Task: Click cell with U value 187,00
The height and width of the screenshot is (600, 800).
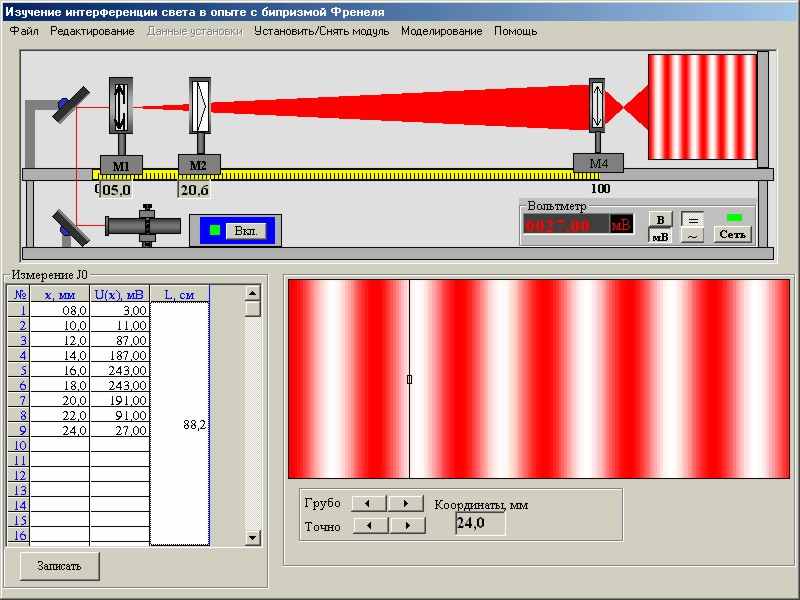Action: [120, 355]
